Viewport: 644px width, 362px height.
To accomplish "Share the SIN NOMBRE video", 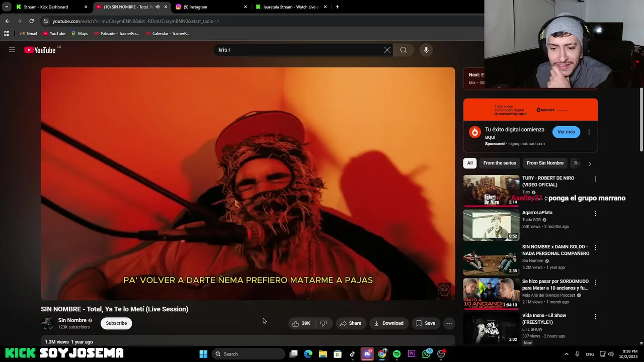I will click(x=350, y=323).
